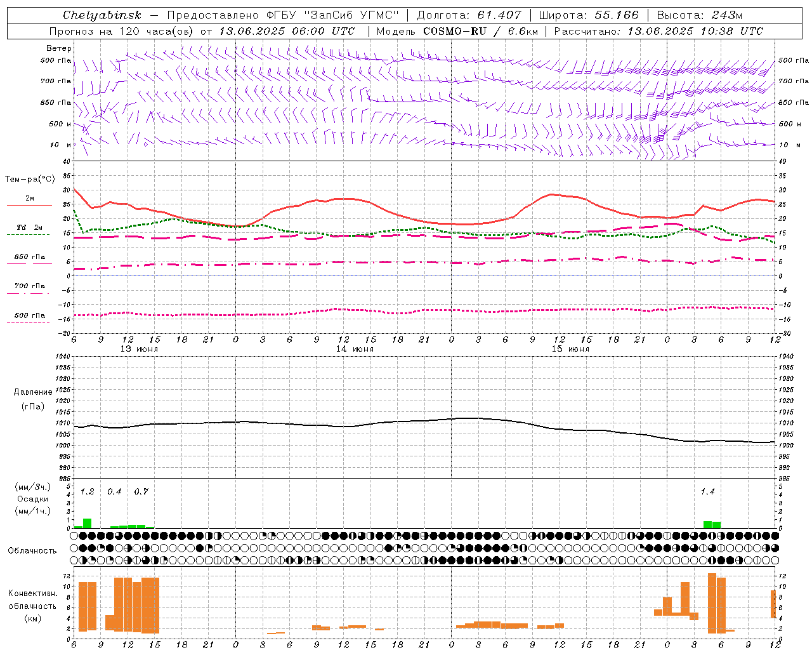
Task: Click the 'Модель COSMO-RU / 6.6км' text
Action: (x=457, y=31)
